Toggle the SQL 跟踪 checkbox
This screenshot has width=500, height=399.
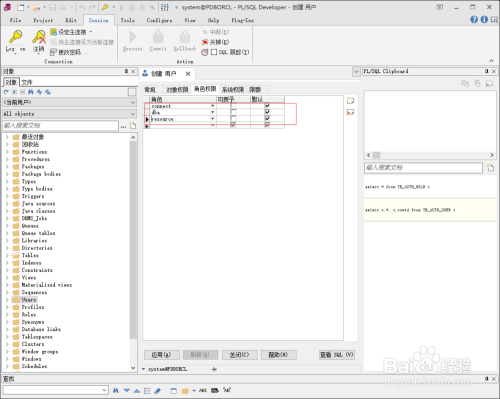click(x=214, y=52)
